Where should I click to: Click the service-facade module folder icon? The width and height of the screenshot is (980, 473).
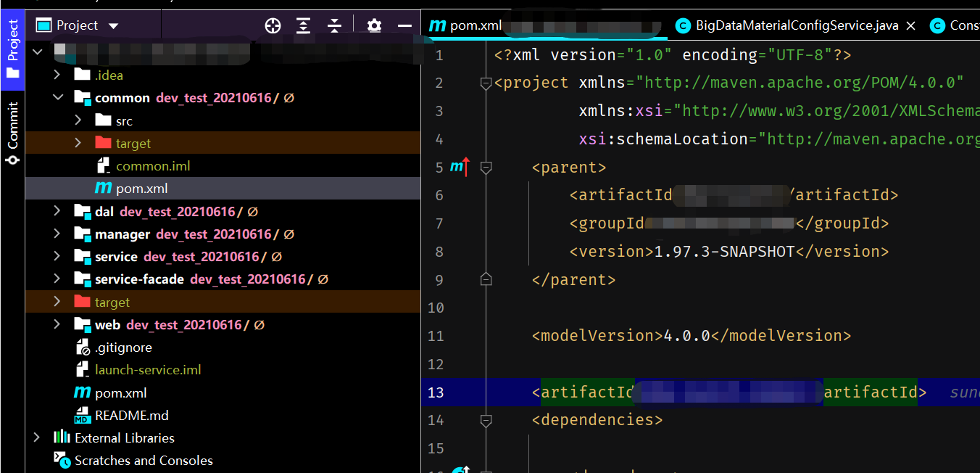[x=83, y=279]
